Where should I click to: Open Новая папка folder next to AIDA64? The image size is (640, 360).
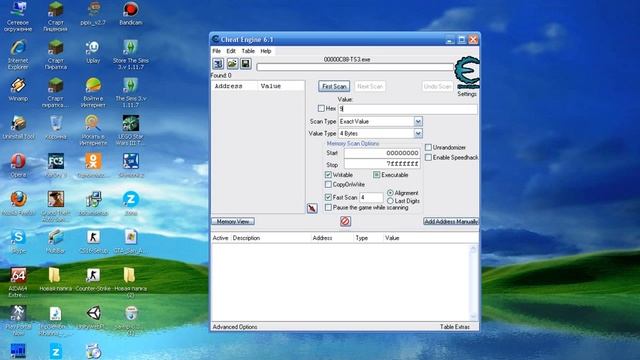click(x=56, y=280)
